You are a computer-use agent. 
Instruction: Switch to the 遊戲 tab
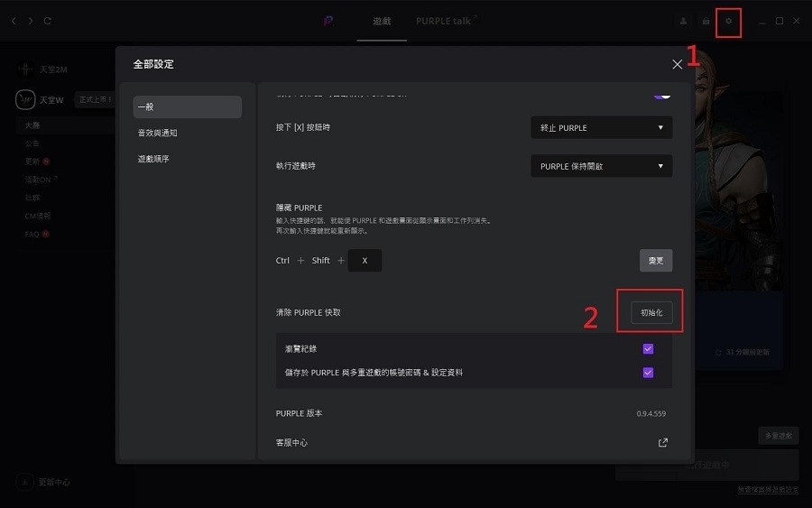(382, 22)
